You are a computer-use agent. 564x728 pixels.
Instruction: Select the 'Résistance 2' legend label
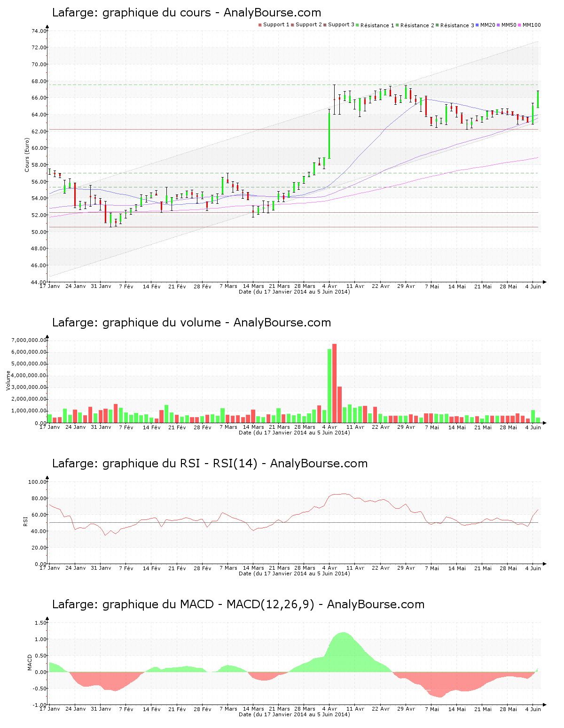tap(417, 25)
